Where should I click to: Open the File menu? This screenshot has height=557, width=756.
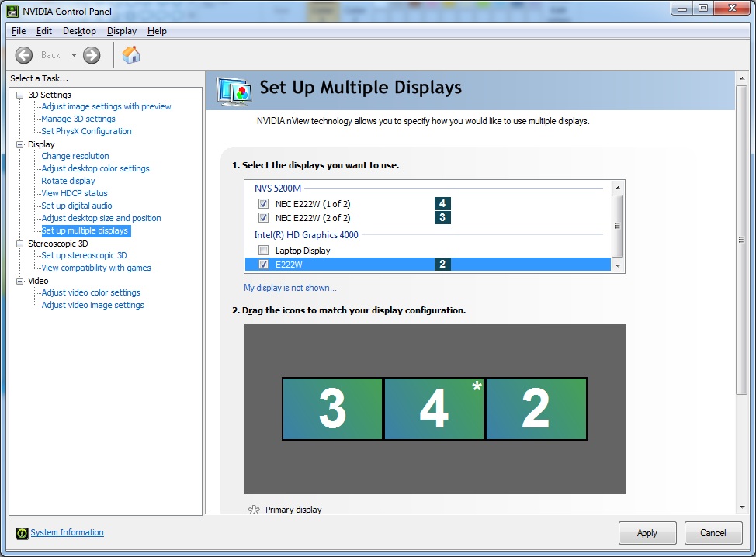pyautogui.click(x=19, y=31)
